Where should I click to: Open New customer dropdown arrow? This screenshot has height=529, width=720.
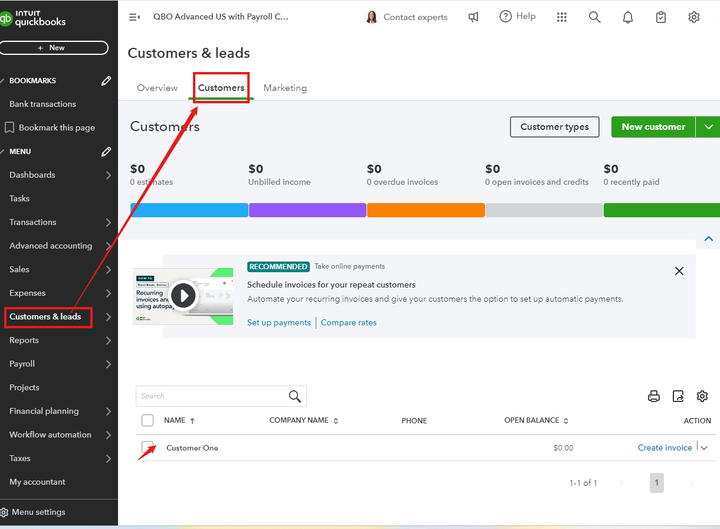point(708,127)
